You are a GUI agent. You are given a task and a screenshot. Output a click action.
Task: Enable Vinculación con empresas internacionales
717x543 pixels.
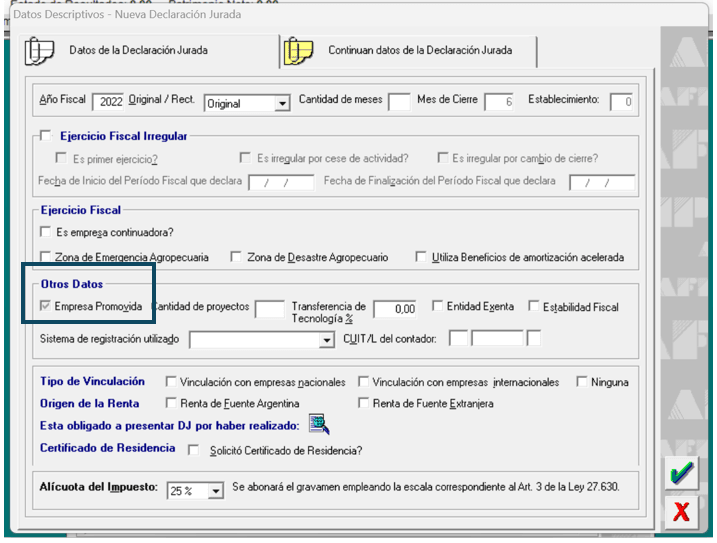click(363, 382)
